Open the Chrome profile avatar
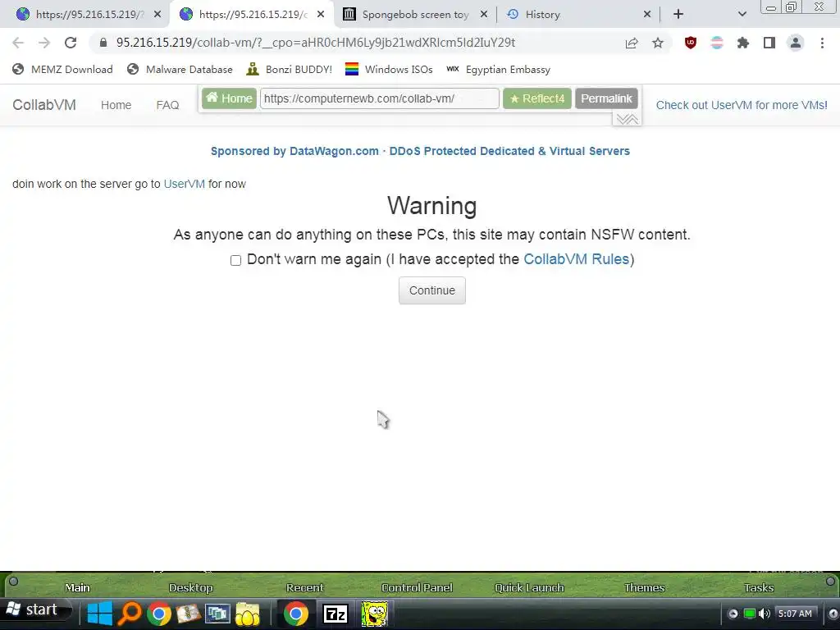Screen dimensions: 840x630 [796, 43]
